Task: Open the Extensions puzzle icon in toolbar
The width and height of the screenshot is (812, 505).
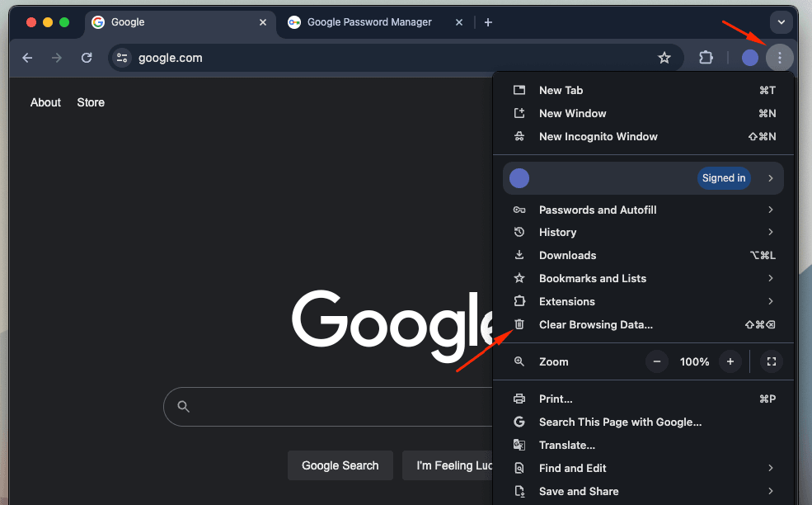Action: [x=706, y=58]
